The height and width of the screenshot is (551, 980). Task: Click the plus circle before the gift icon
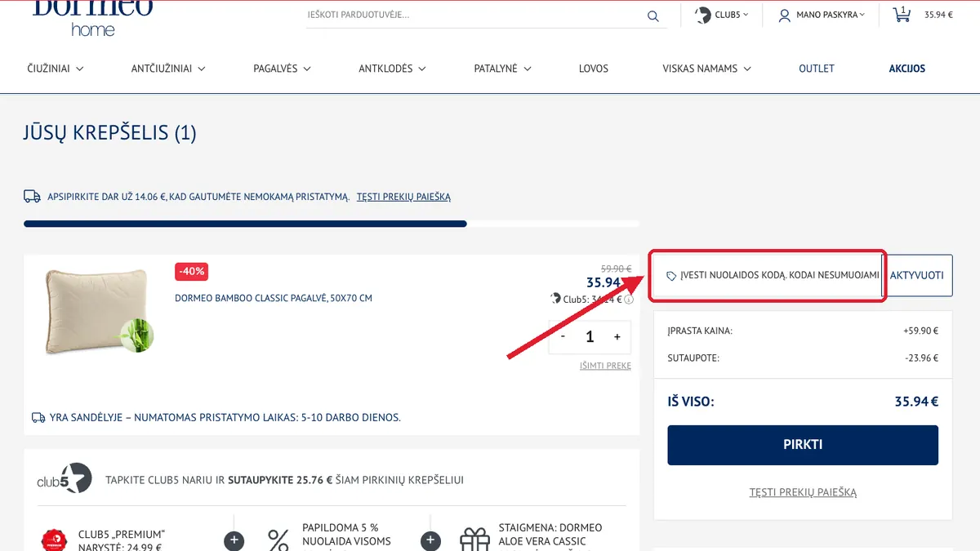430,541
